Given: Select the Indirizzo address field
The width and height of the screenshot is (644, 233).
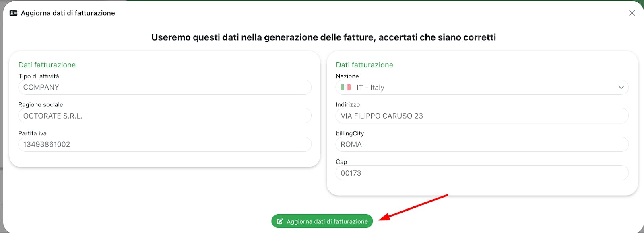Looking at the screenshot, I should click(x=482, y=116).
